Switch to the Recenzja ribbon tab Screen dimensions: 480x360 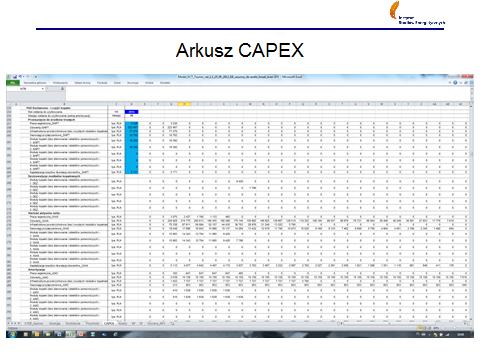click(133, 83)
